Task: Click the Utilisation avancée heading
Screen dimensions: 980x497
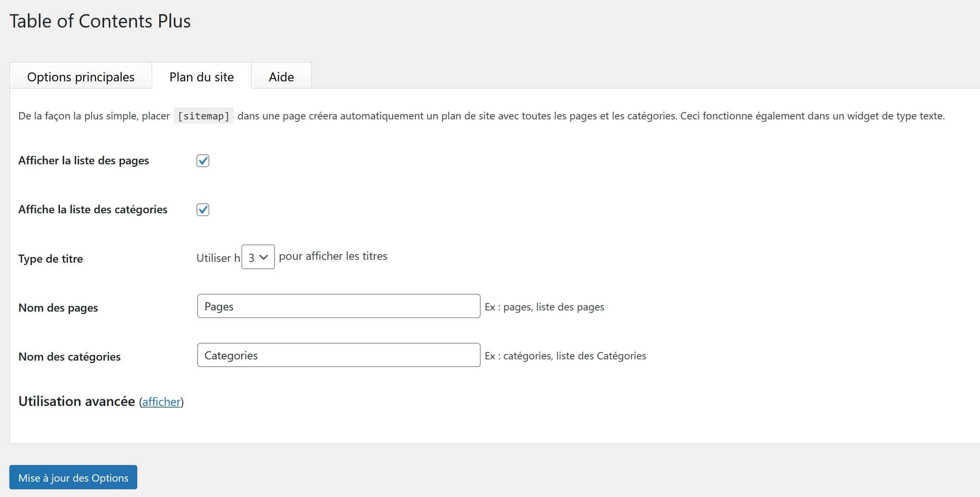Action: click(77, 401)
